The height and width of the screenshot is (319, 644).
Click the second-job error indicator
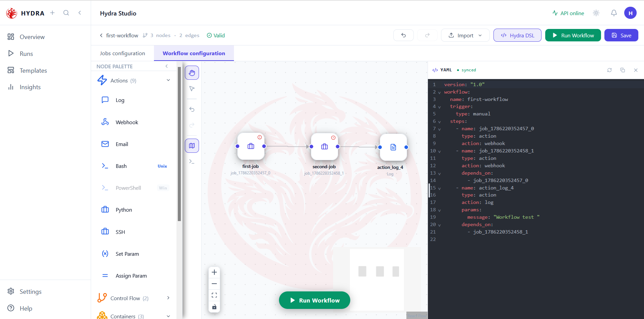click(x=333, y=138)
